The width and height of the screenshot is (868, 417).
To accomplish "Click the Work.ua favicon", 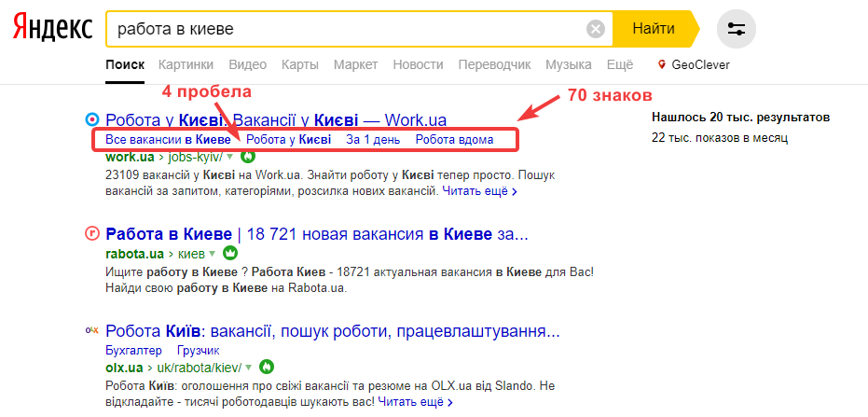I will [91, 119].
